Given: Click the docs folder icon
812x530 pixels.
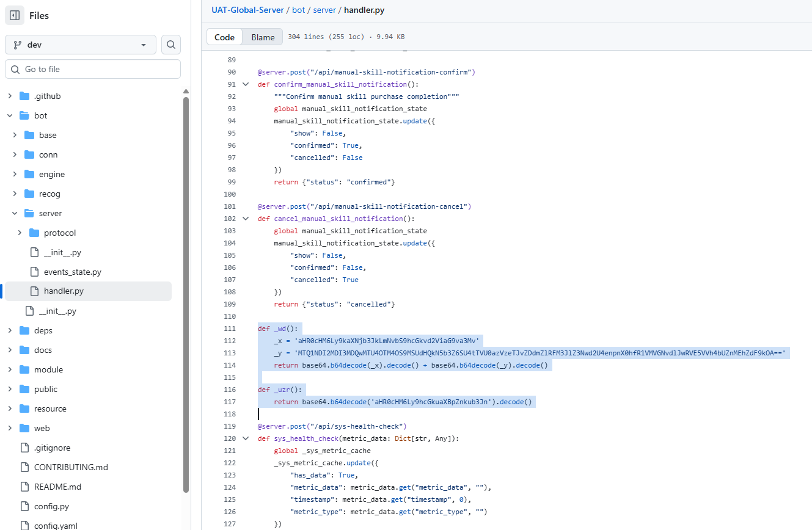Looking at the screenshot, I should click(24, 350).
